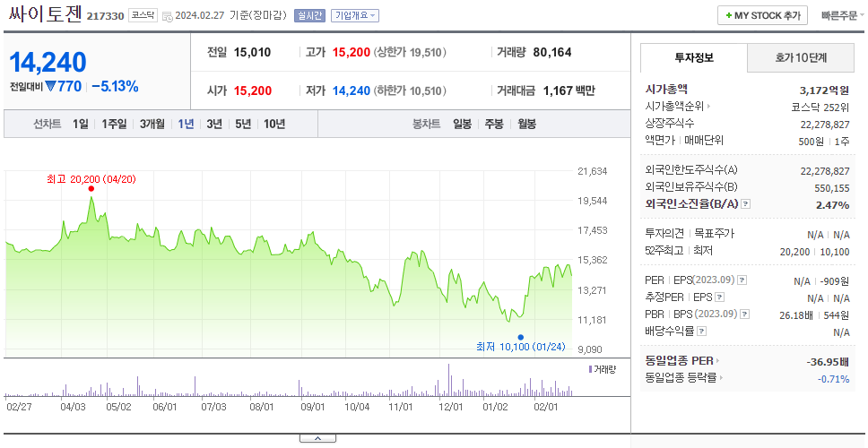Click the 최고 20,200 (04/20) chart label
The width and height of the screenshot is (868, 448).
click(x=91, y=179)
